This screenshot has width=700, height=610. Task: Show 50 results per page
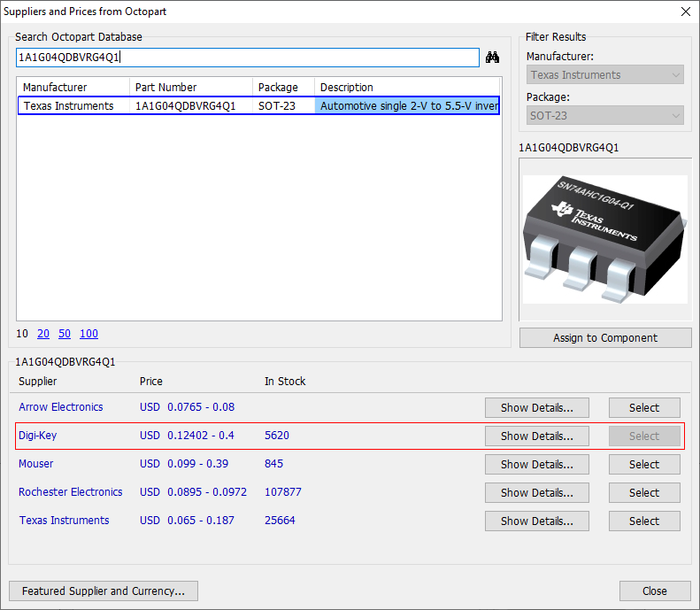(x=65, y=334)
